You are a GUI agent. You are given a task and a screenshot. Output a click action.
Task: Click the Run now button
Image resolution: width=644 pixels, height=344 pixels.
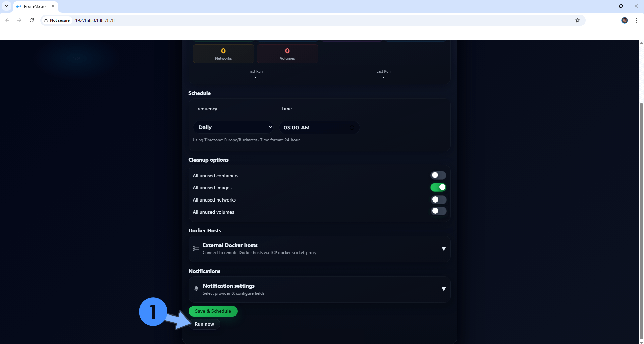click(x=204, y=324)
